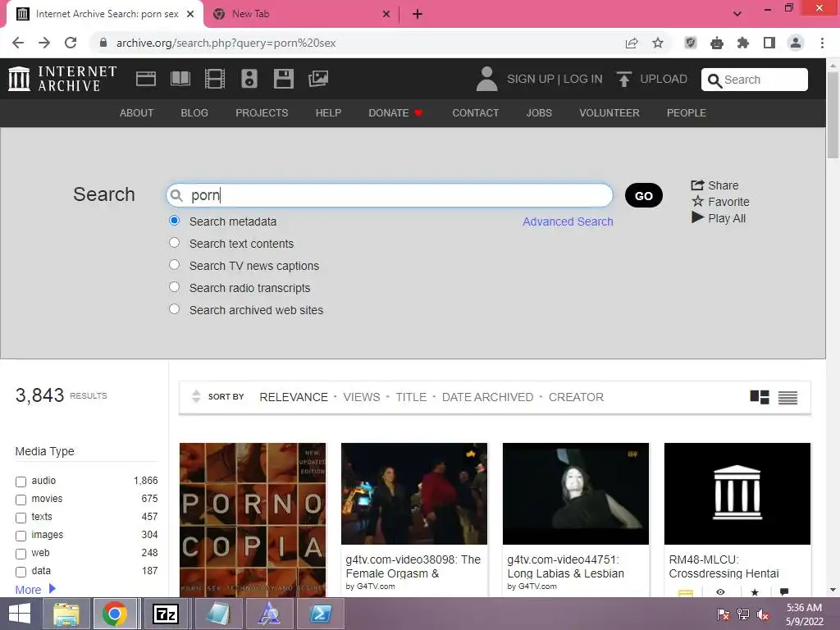Viewport: 840px width, 630px height.
Task: Open the Images icon in Archive header
Action: (318, 79)
